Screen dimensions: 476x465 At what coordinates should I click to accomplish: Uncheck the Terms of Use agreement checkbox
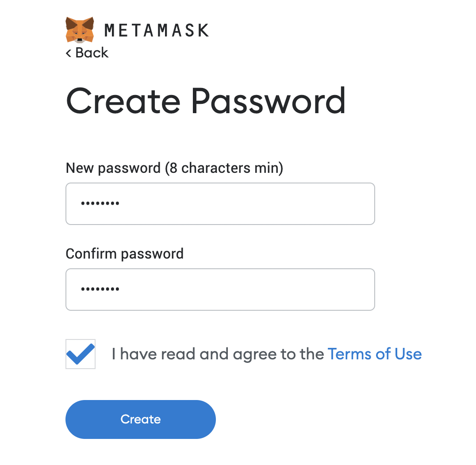tap(81, 354)
